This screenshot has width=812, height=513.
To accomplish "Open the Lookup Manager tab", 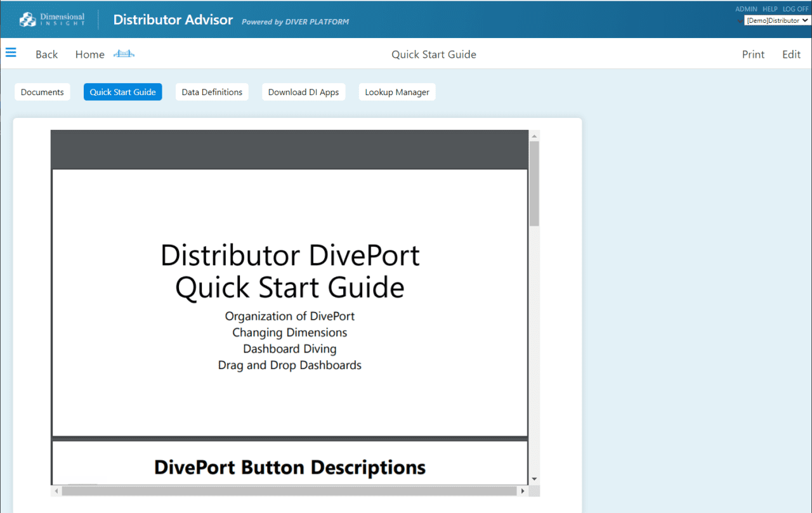I will click(396, 91).
